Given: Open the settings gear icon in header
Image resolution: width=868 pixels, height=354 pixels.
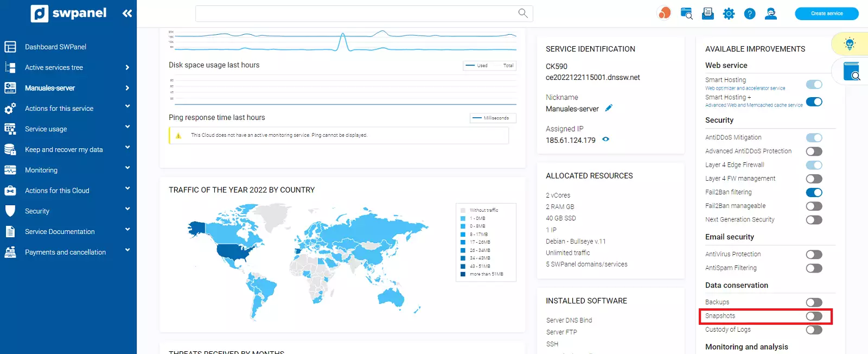Looking at the screenshot, I should (729, 14).
